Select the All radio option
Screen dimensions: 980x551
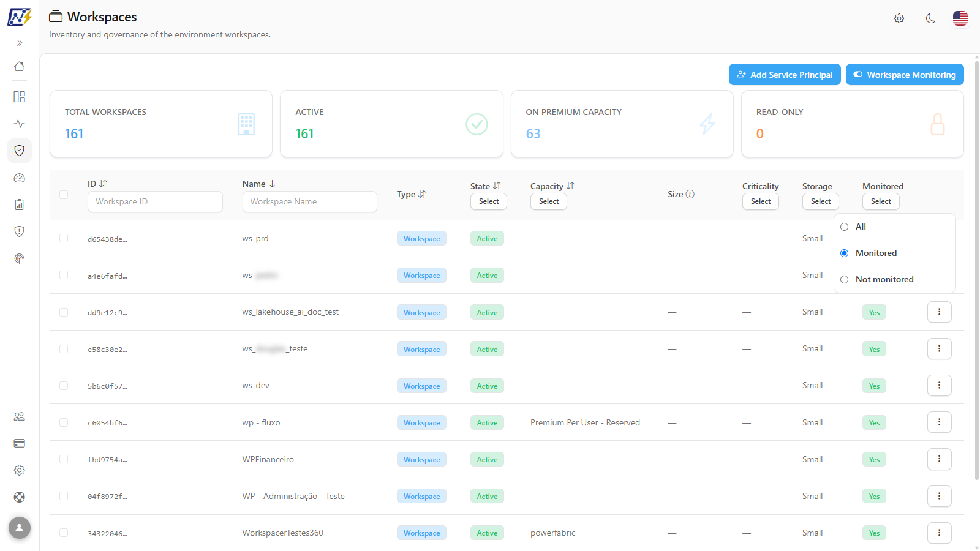[x=845, y=227]
